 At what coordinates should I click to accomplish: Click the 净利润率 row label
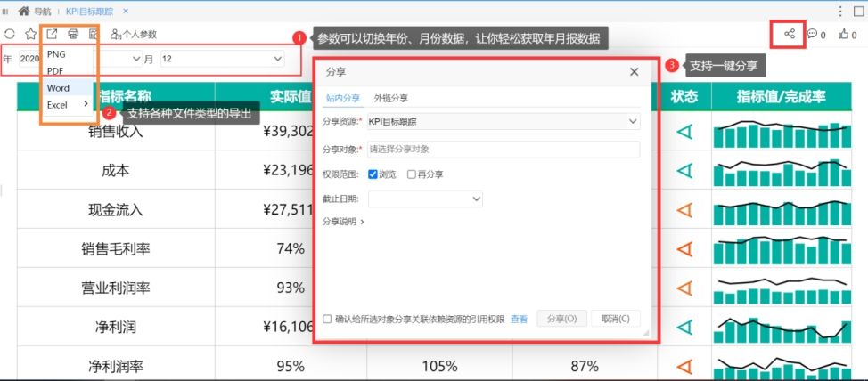click(116, 367)
